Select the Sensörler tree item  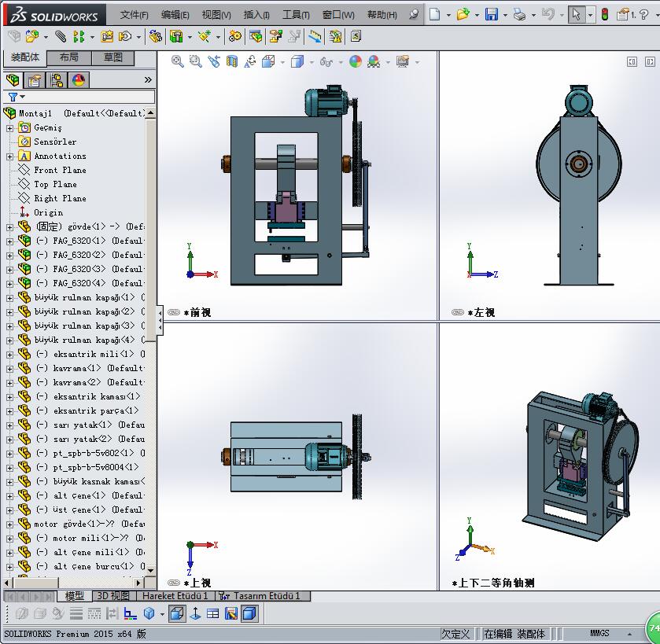coord(55,142)
